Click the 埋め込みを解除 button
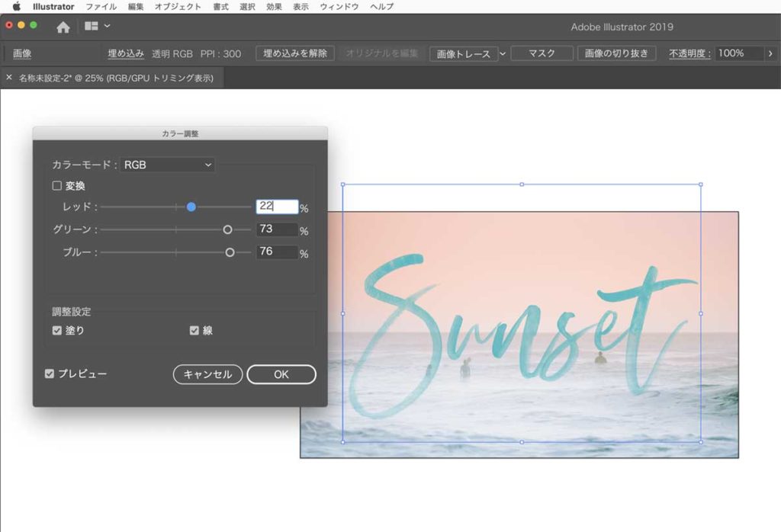 point(294,53)
